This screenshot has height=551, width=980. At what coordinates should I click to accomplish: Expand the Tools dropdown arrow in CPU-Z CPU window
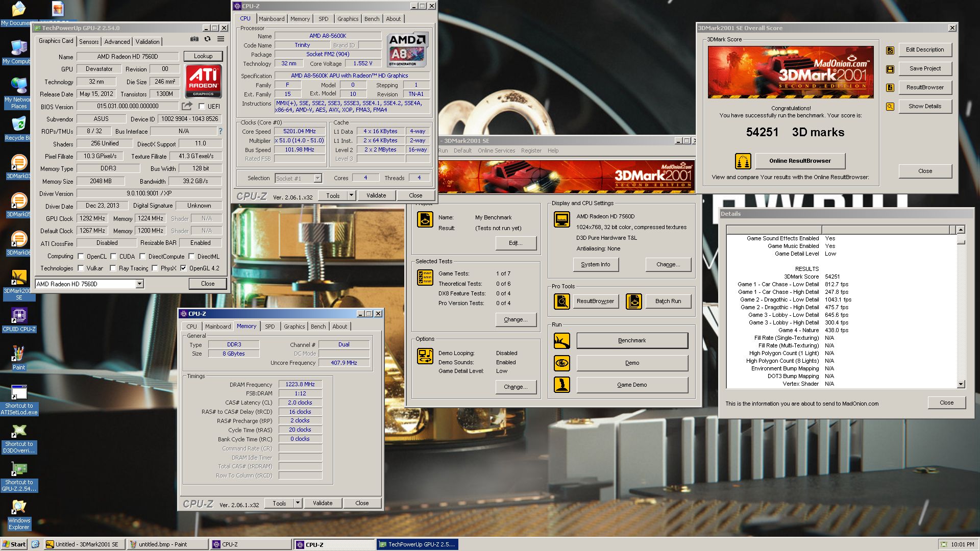pyautogui.click(x=351, y=195)
